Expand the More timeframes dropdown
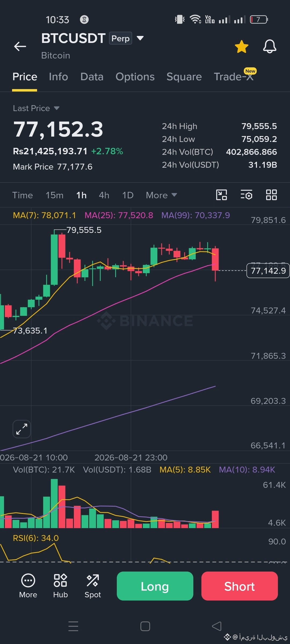Screen dimensions: 290x644 [x=161, y=195]
